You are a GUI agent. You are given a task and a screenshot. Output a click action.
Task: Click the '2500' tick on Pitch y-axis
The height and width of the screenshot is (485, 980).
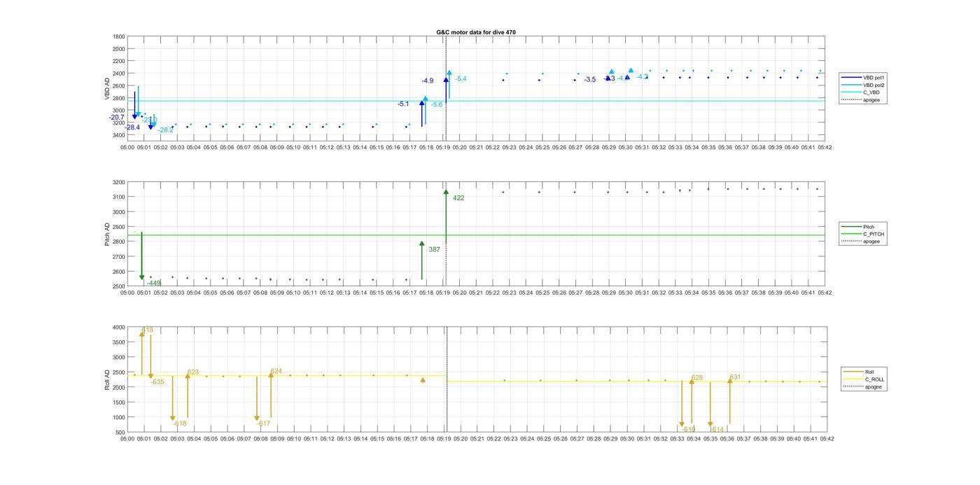(x=119, y=287)
